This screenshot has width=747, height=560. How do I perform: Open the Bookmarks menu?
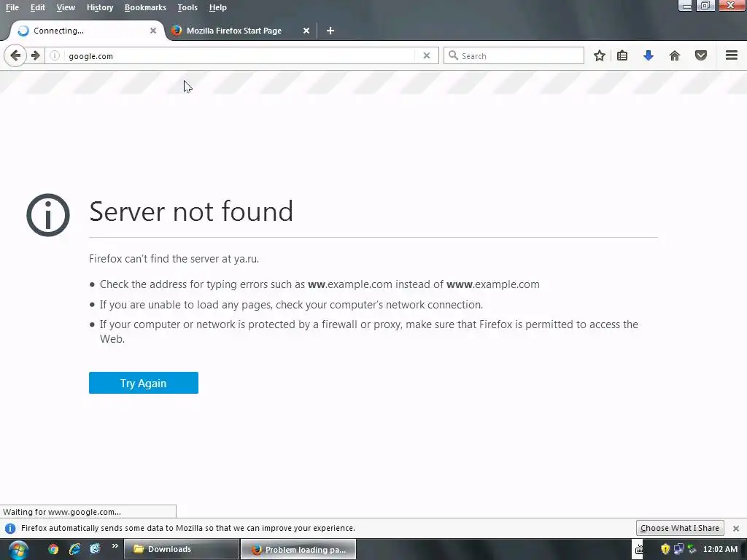click(x=145, y=7)
